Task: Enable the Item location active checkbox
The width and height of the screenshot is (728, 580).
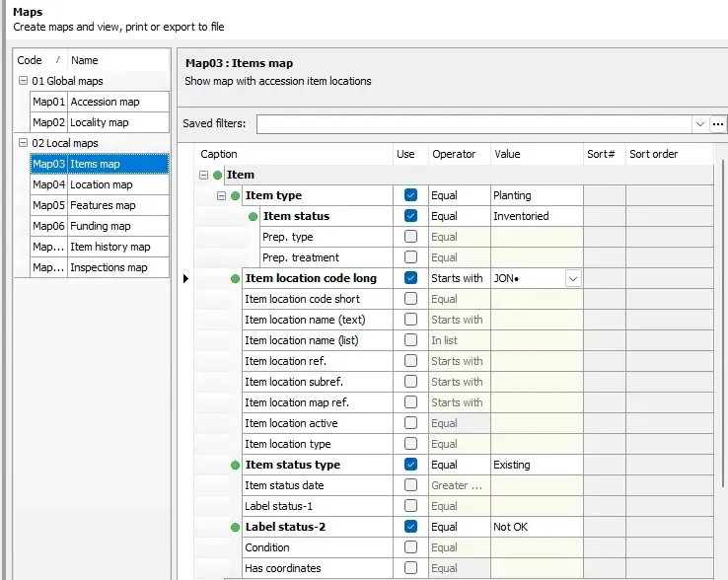Action: (x=410, y=423)
